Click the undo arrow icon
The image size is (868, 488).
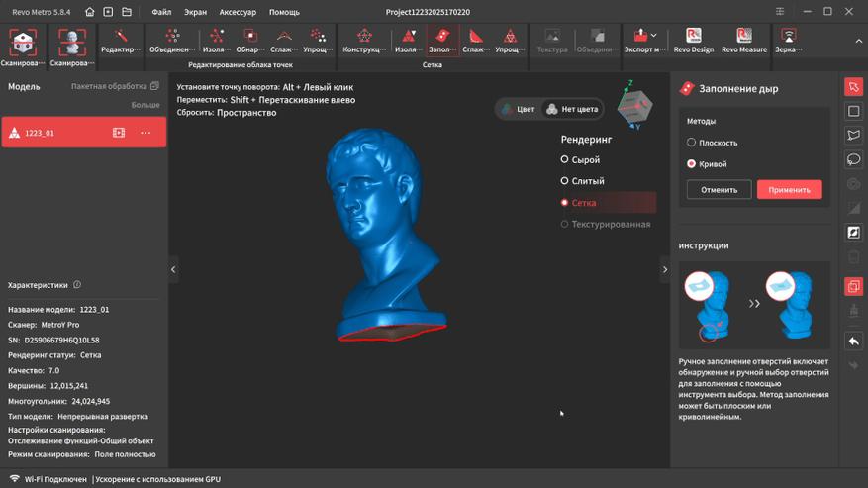point(853,342)
